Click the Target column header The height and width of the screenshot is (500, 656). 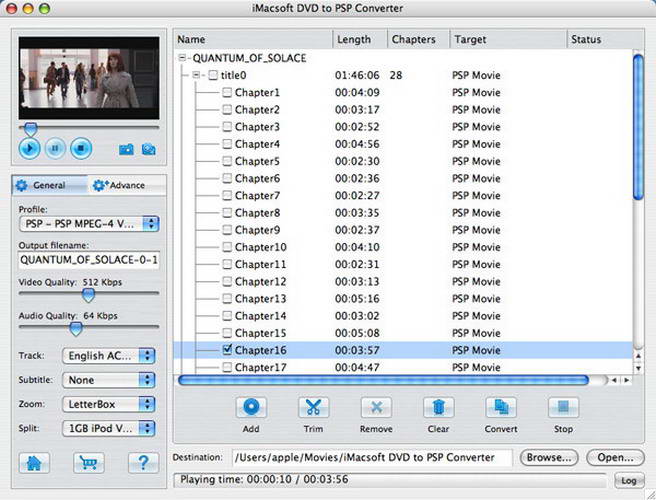click(x=508, y=39)
